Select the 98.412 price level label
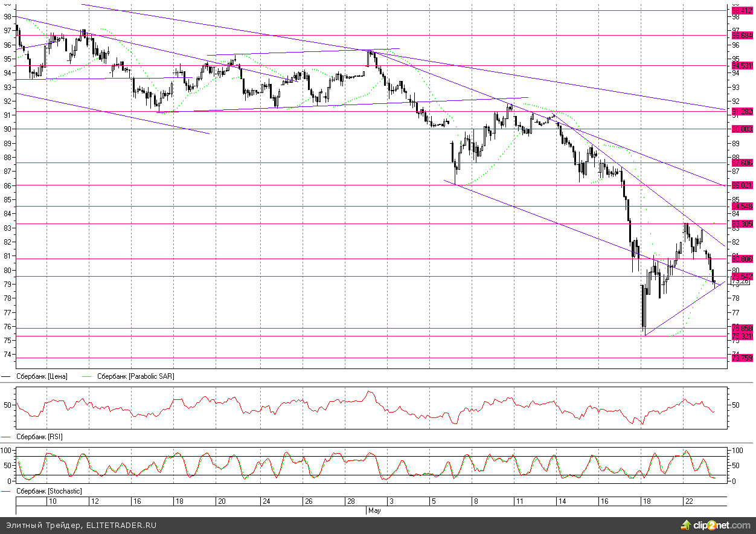The image size is (756, 534). point(742,11)
